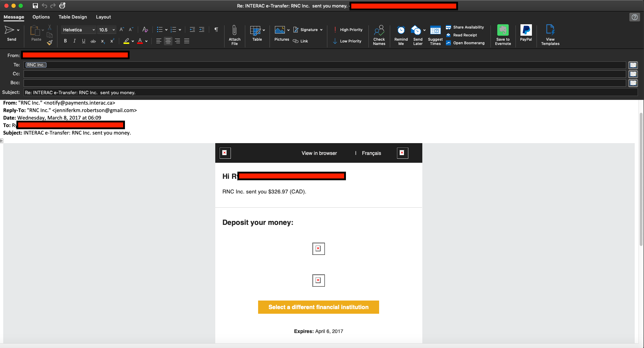Switch to the Options tab
Image resolution: width=644 pixels, height=348 pixels.
[x=41, y=17]
